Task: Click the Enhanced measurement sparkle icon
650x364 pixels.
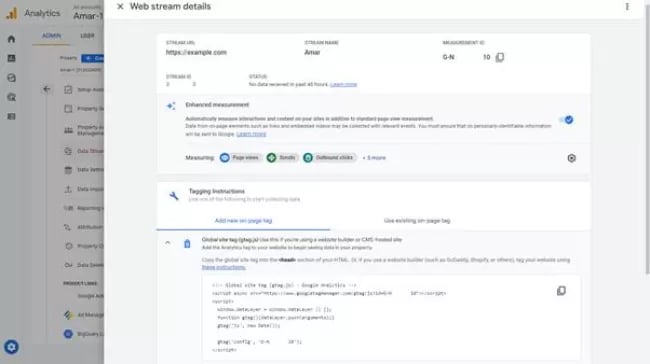Action: pyautogui.click(x=171, y=106)
